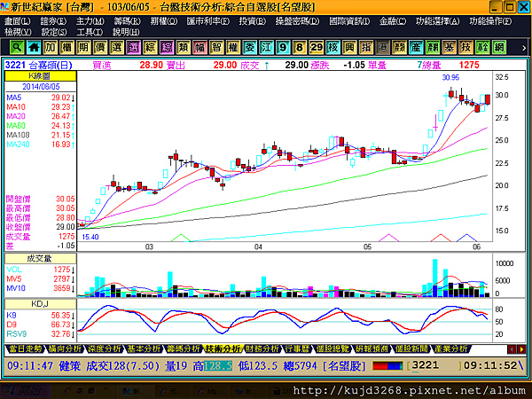Click the 類 category toolbar icon
The width and height of the screenshot is (532, 399).
point(184,47)
